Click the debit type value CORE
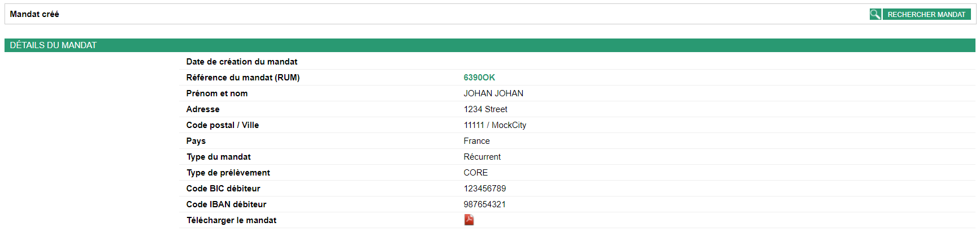This screenshot has height=235, width=980. coord(476,173)
